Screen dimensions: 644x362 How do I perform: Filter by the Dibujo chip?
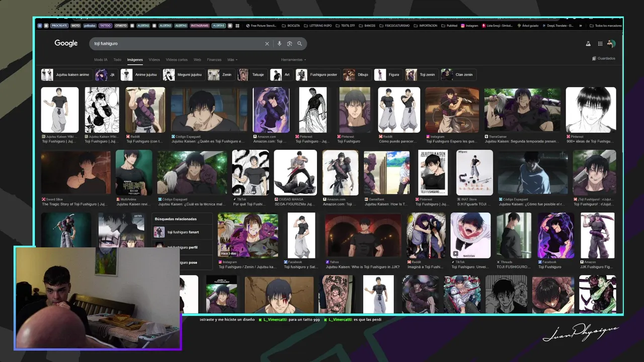click(357, 75)
